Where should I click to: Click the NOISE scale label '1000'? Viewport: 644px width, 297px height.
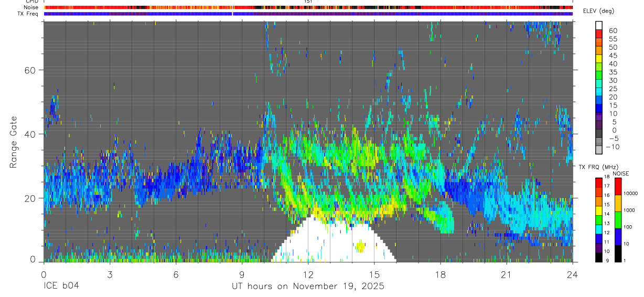click(630, 210)
